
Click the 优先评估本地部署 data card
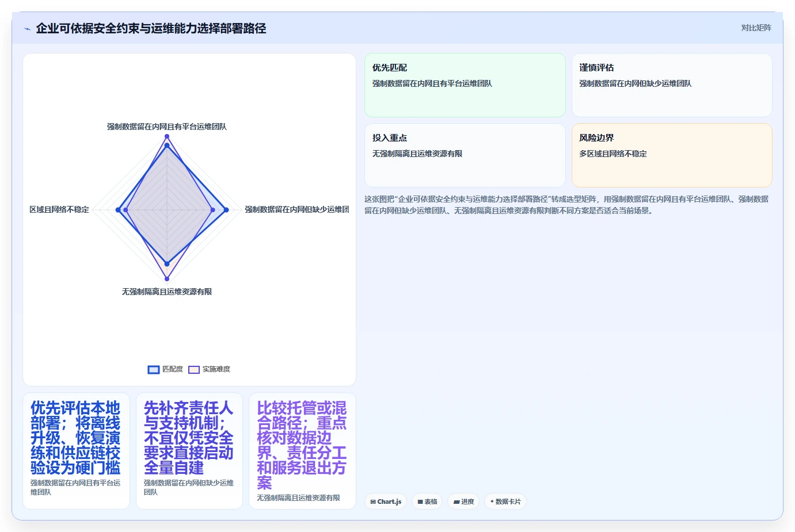coord(76,451)
